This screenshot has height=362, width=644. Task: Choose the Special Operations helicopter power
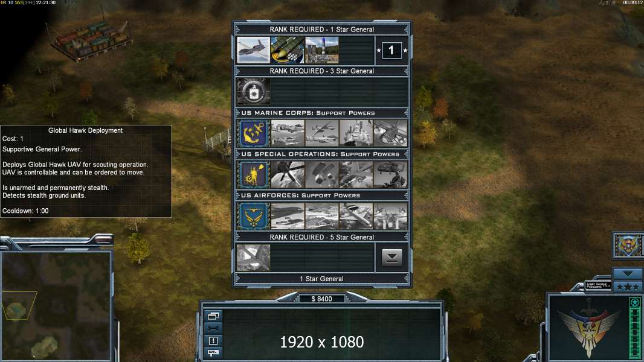coord(391,174)
